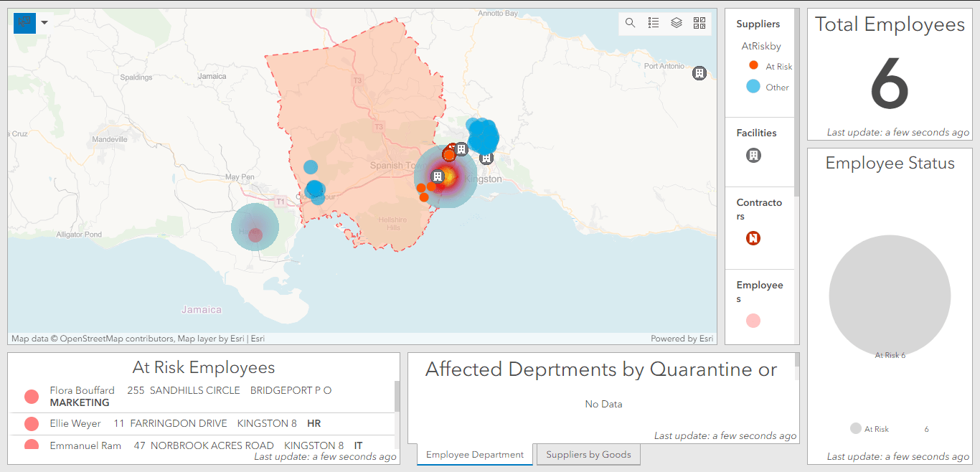Open the map legend list
Viewport: 980px width, 472px height.
[654, 23]
